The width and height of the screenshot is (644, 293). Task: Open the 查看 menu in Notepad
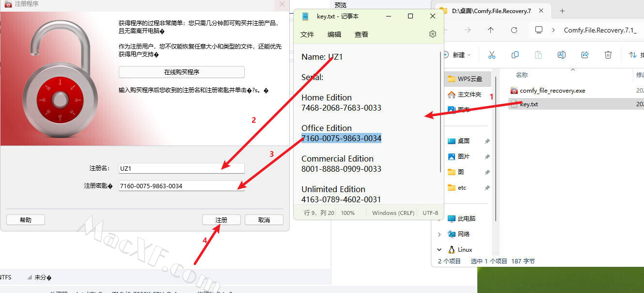(361, 34)
